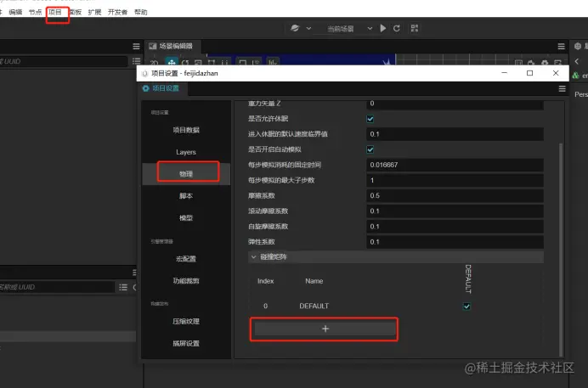The width and height of the screenshot is (588, 388).
Task: Select 模型 in settings sidebar
Action: click(x=186, y=217)
